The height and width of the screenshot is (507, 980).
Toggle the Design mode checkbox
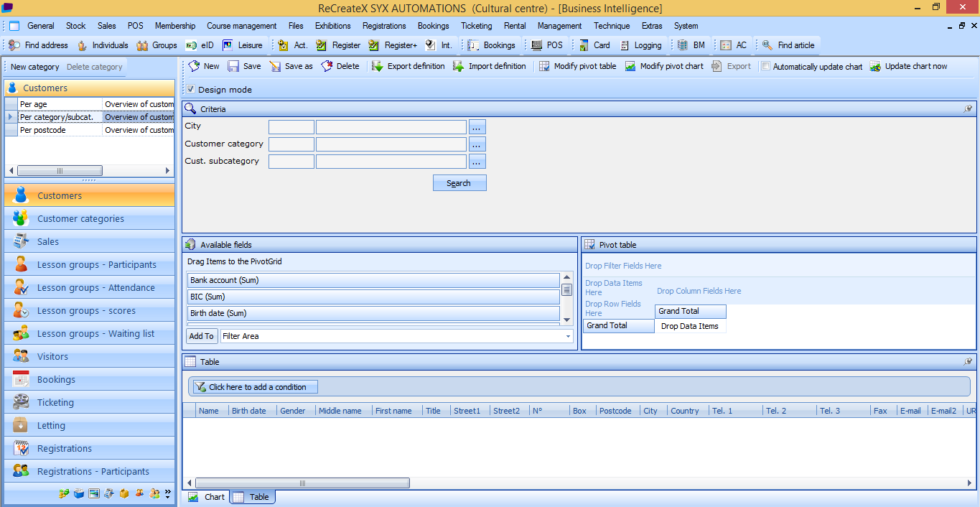point(190,90)
